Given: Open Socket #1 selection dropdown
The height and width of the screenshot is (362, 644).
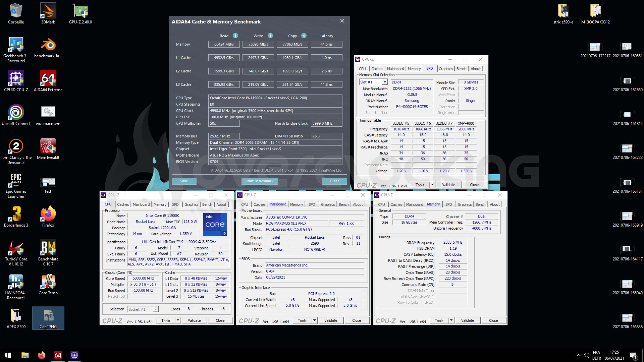Looking at the screenshot, I should pyautogui.click(x=143, y=309).
